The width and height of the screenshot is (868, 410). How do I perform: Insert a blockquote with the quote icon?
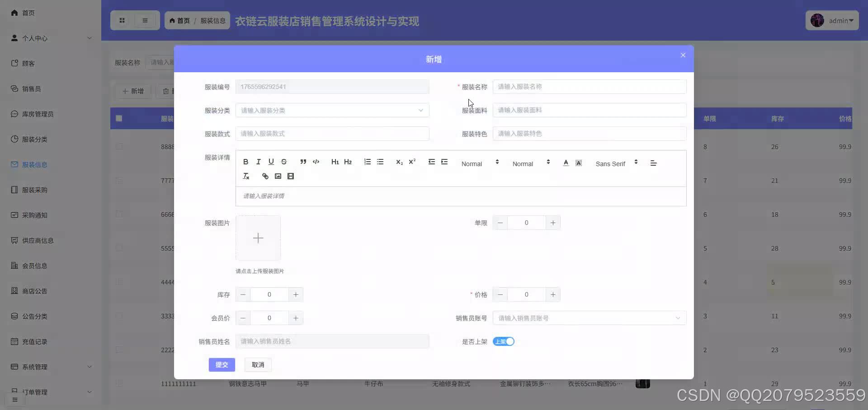[x=303, y=162]
